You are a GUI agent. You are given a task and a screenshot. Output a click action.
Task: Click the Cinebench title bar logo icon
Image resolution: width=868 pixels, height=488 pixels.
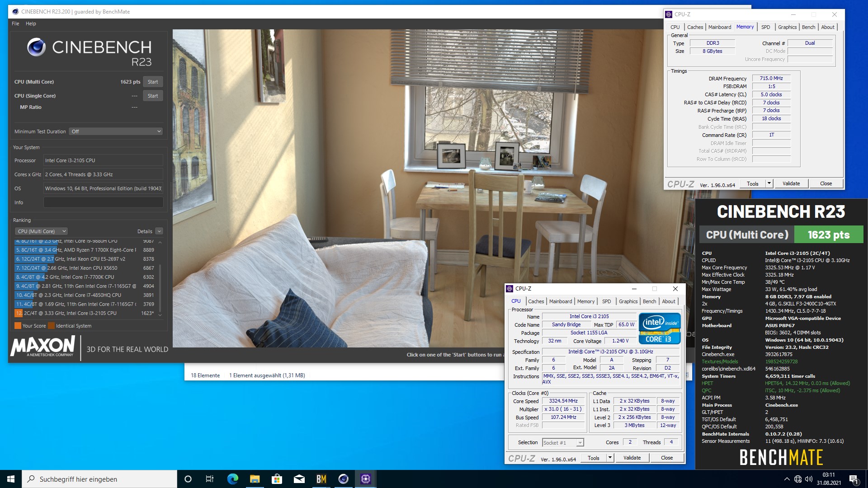coord(15,11)
